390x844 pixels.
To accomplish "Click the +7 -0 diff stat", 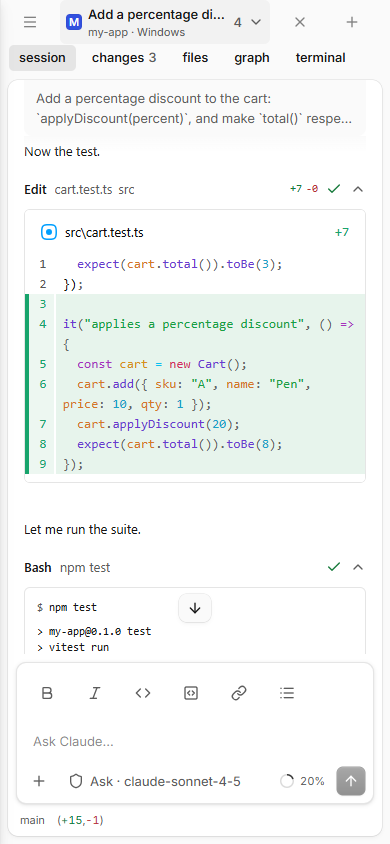I will coord(304,189).
